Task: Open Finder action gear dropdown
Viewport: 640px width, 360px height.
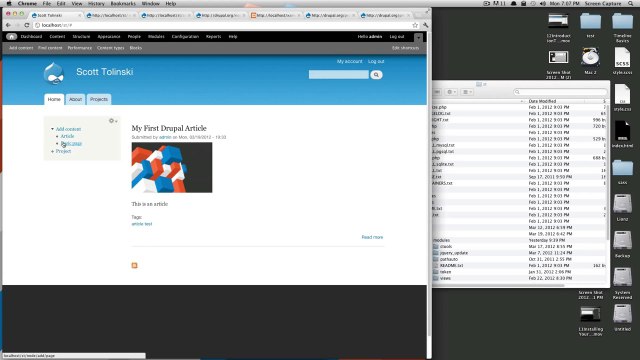Action: tap(451, 92)
